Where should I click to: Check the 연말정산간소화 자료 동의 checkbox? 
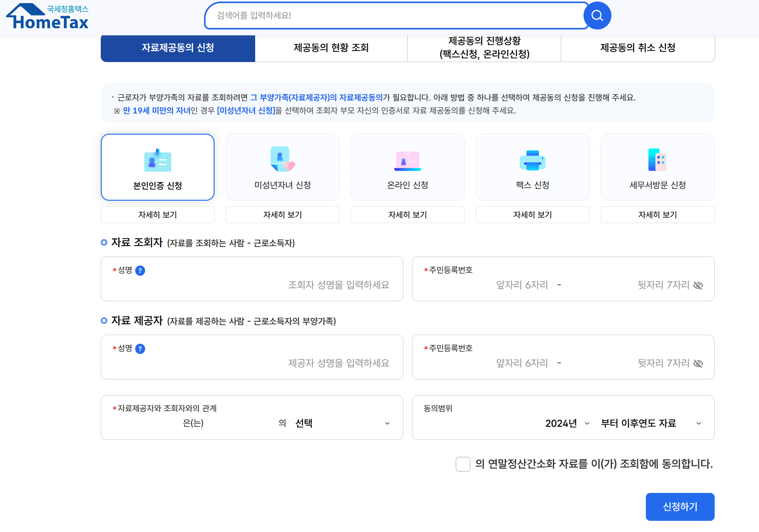click(463, 464)
